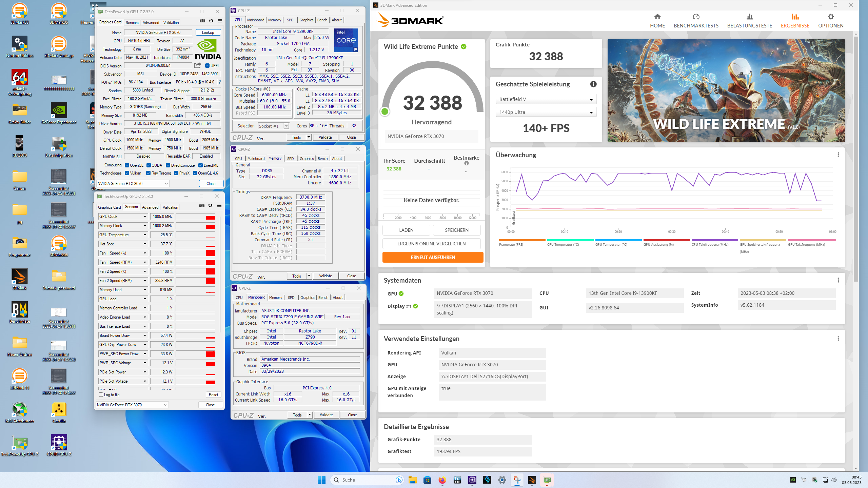Screen dimensions: 868x488
Task: Click the Framerate (FPS) orange legend swatch
Action: click(x=522, y=240)
